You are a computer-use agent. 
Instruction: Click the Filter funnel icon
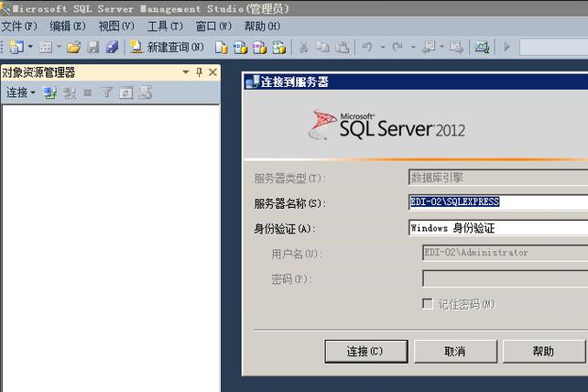point(107,93)
